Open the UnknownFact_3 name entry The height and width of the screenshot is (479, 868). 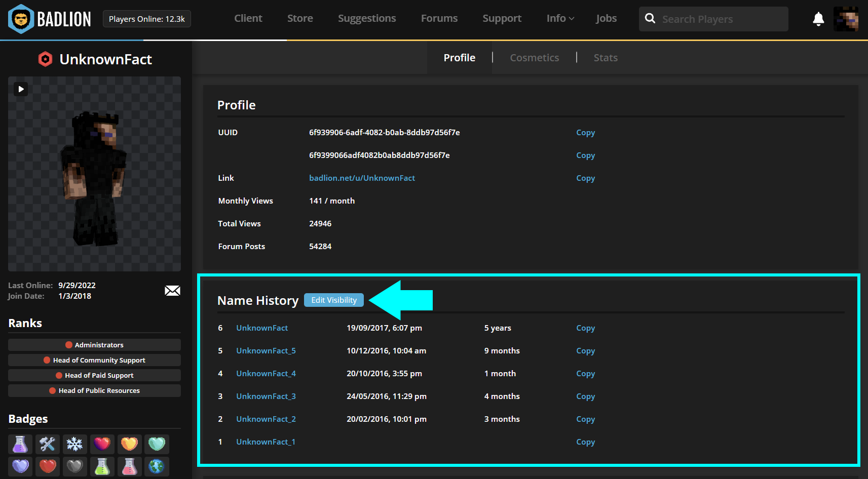pyautogui.click(x=266, y=396)
